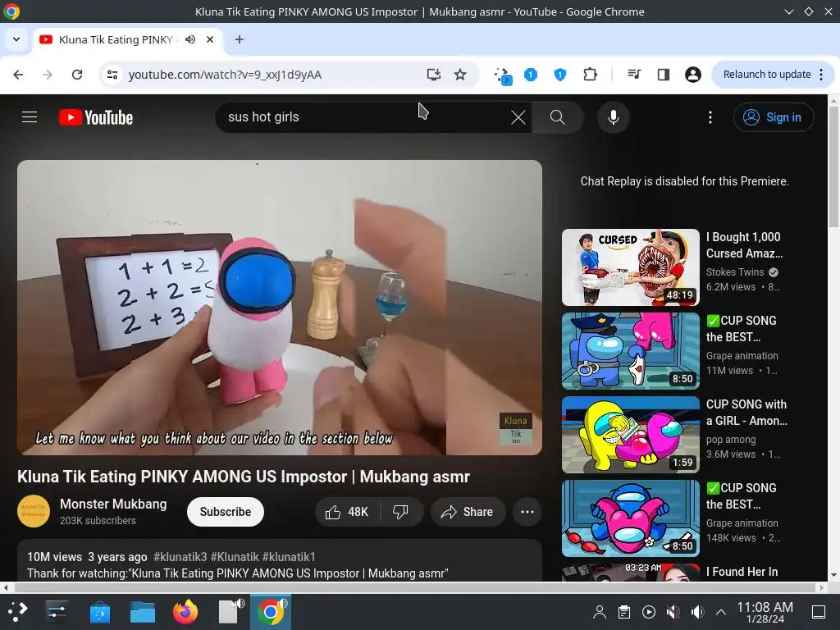The width and height of the screenshot is (840, 630).
Task: Open the blue circle '1' extension icon
Action: 531,75
